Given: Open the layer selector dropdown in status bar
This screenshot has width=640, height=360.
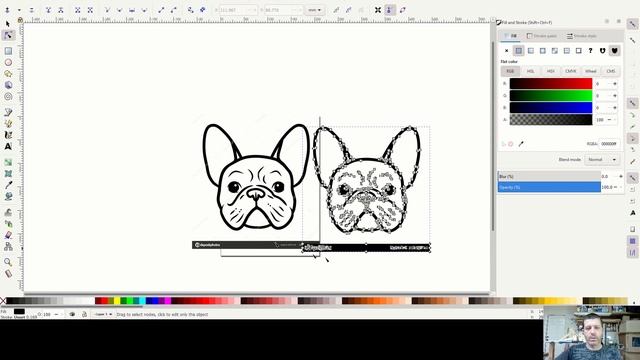Looking at the screenshot, I should tap(103, 314).
